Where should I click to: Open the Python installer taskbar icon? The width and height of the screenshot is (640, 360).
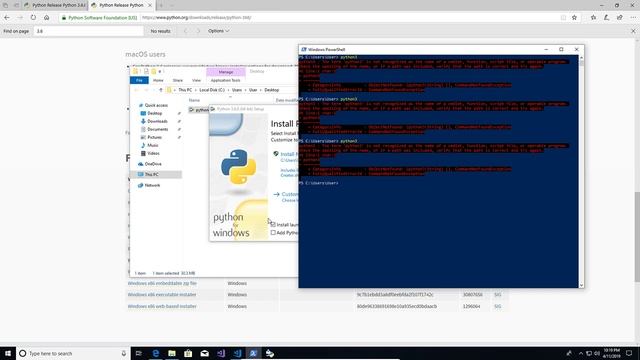[270, 353]
